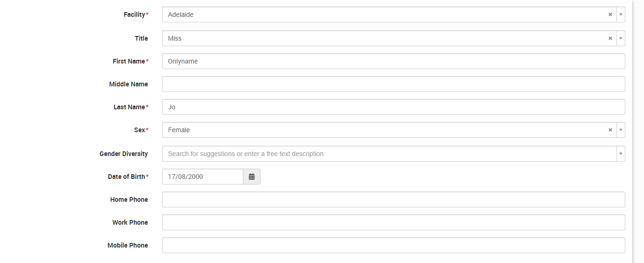Expand the Gender Diversity dropdown arrow
The width and height of the screenshot is (644, 263).
621,154
